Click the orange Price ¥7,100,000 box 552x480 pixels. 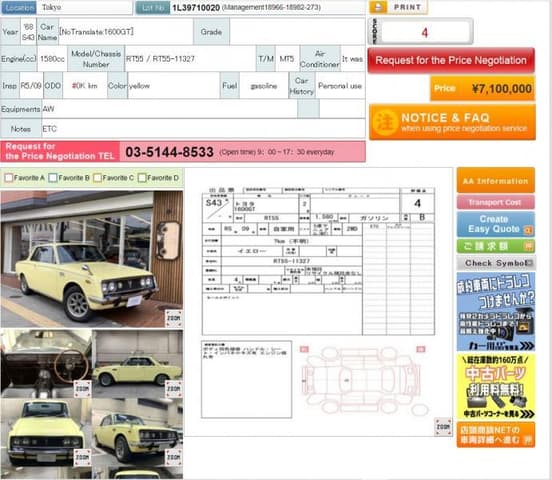click(482, 88)
